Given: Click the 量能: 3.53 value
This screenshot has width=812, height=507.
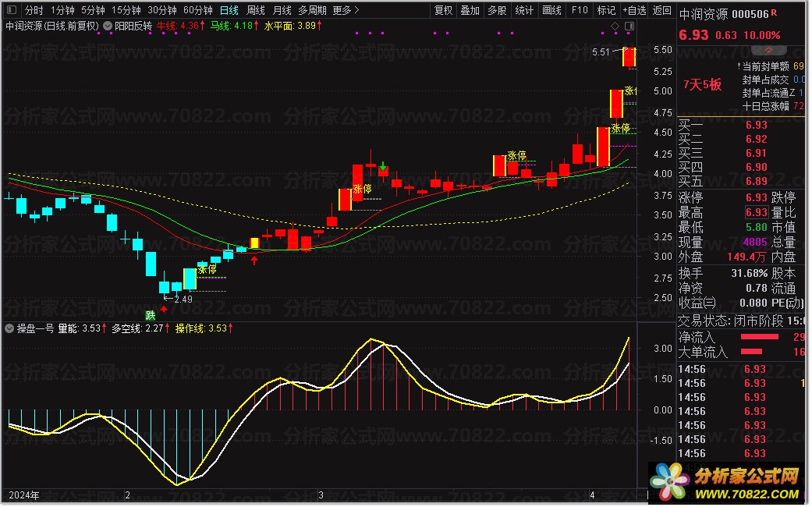Looking at the screenshot, I should 82,328.
